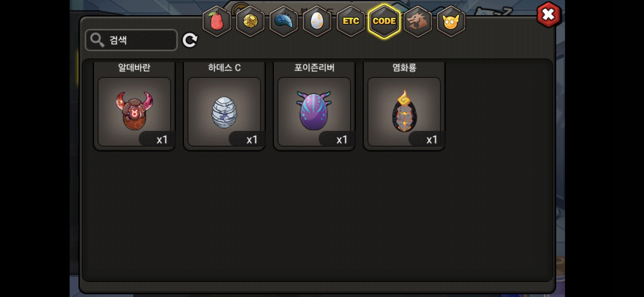
Task: Click the 염화룡 item name label
Action: tap(404, 68)
